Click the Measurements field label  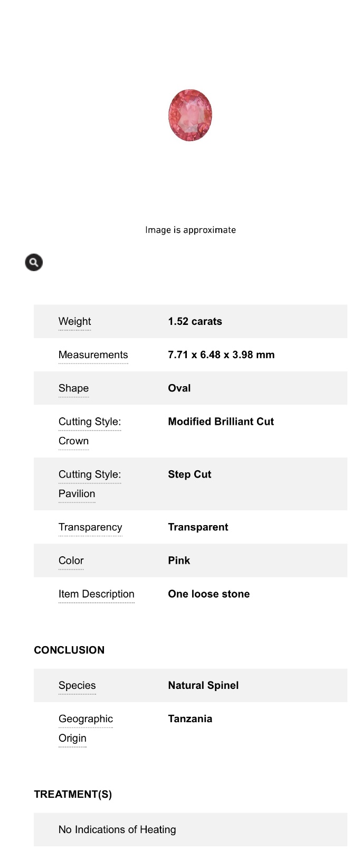[93, 354]
